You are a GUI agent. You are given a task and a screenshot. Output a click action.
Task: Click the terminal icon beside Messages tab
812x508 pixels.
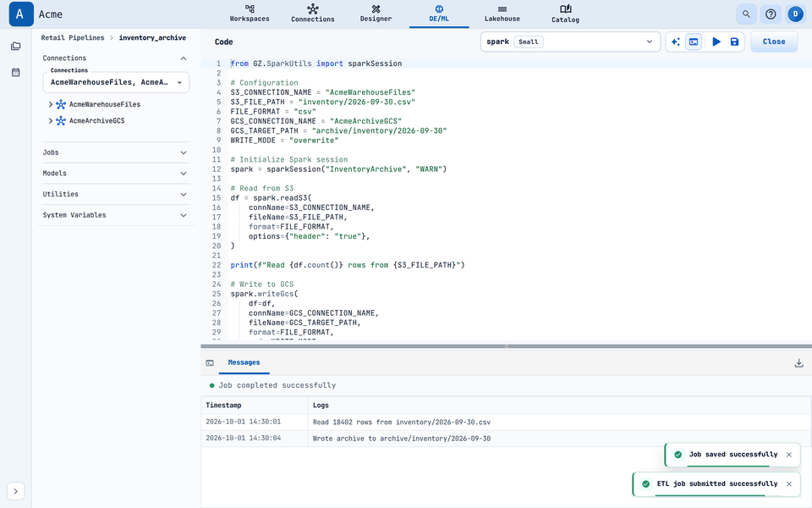[210, 363]
